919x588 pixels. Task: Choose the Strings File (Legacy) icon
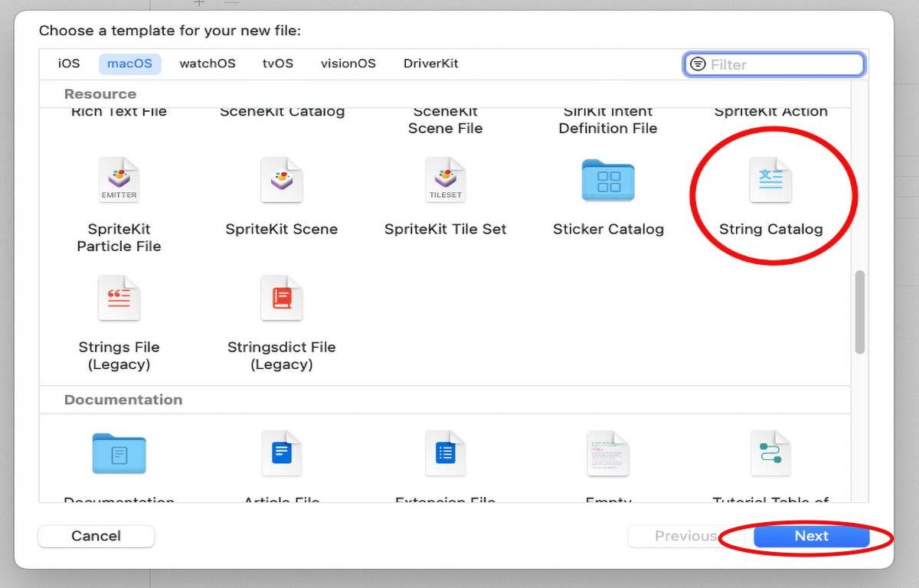pyautogui.click(x=119, y=299)
